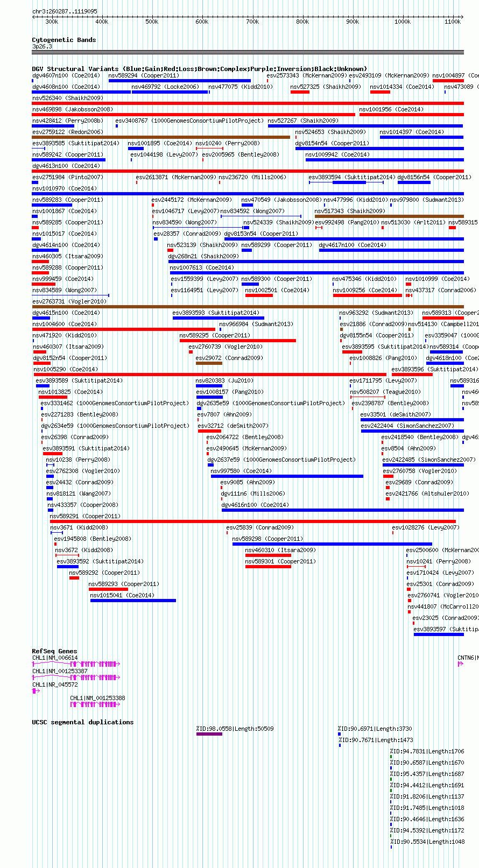
Task: Select the nsv1009256 (Coe2014) label
Action: [365, 290]
